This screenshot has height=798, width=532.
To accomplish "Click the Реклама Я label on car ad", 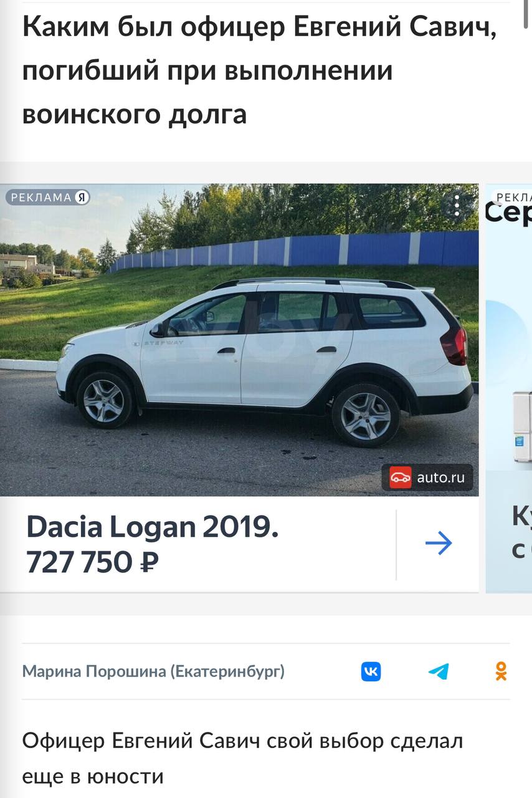I will pos(48,198).
